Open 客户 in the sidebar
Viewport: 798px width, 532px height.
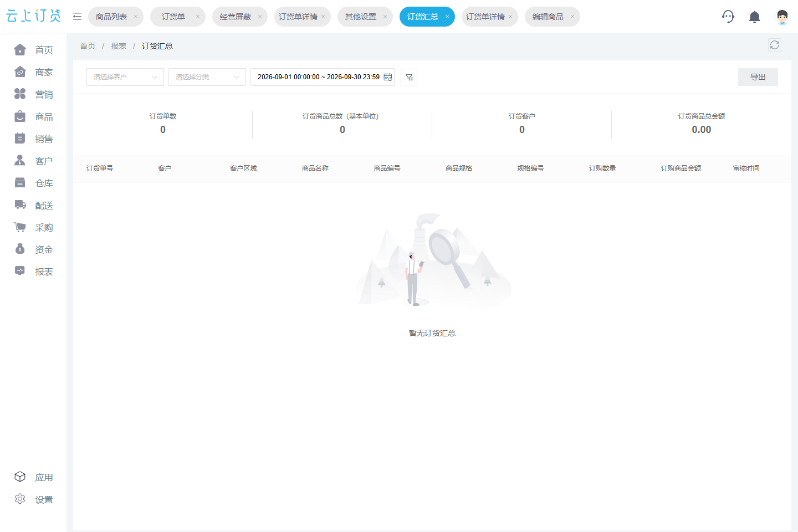33,161
